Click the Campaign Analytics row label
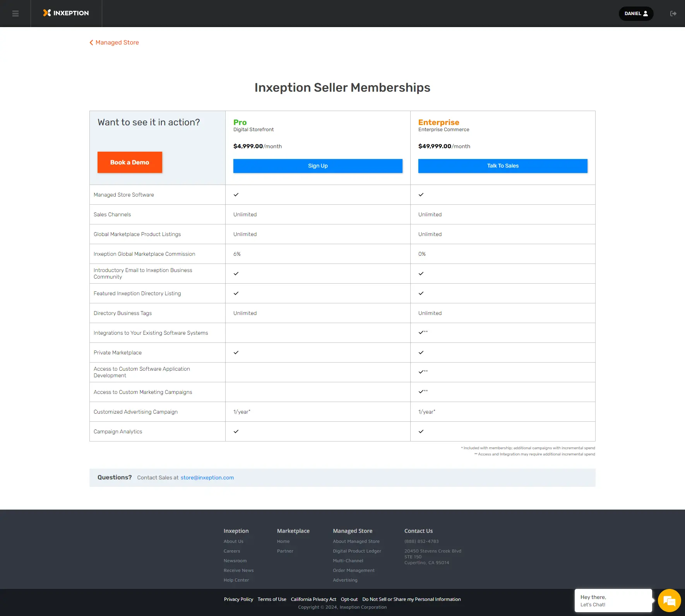685x616 pixels. [x=118, y=432]
